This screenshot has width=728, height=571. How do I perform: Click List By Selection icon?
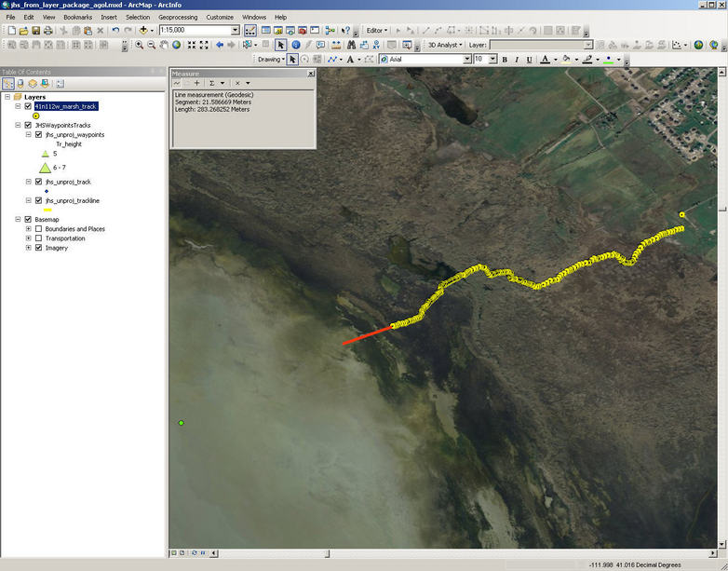45,84
